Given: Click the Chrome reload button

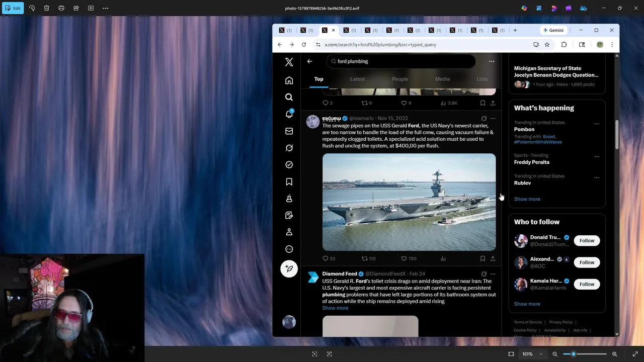Looking at the screenshot, I should (304, 45).
